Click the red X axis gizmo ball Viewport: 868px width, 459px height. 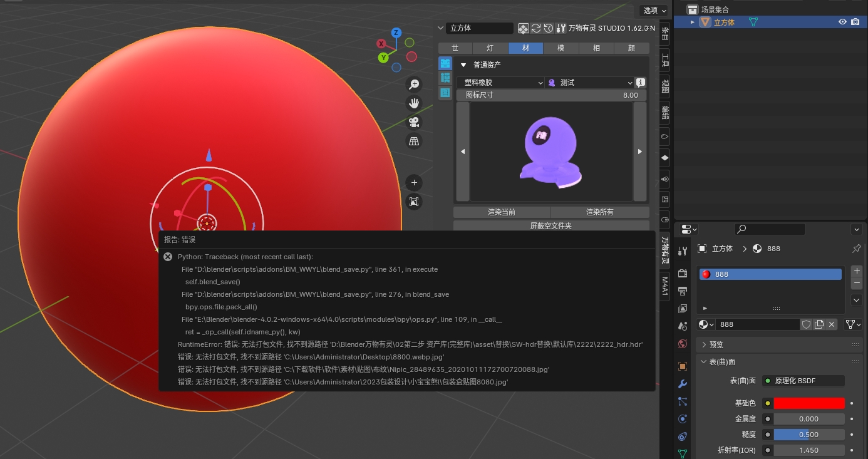click(381, 44)
